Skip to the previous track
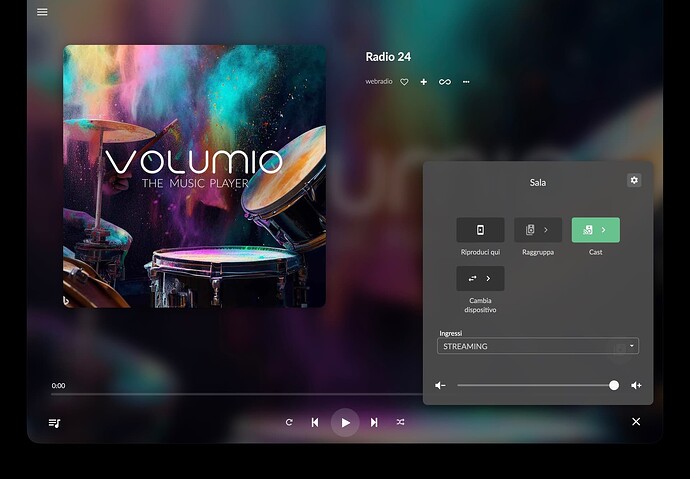 click(315, 422)
